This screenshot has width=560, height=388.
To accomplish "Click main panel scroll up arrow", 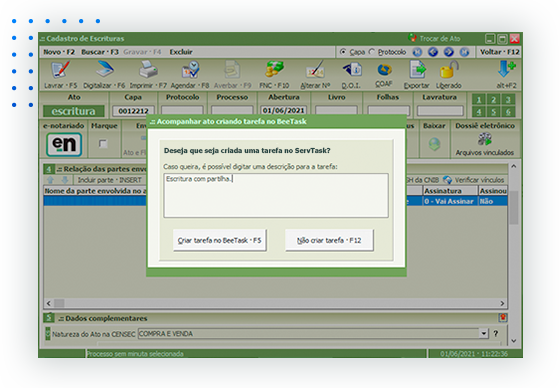I will [x=514, y=166].
